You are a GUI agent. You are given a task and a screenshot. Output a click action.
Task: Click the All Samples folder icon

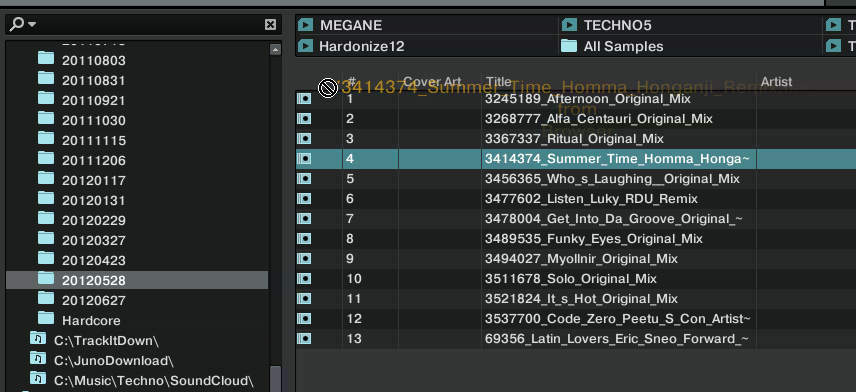coord(569,45)
